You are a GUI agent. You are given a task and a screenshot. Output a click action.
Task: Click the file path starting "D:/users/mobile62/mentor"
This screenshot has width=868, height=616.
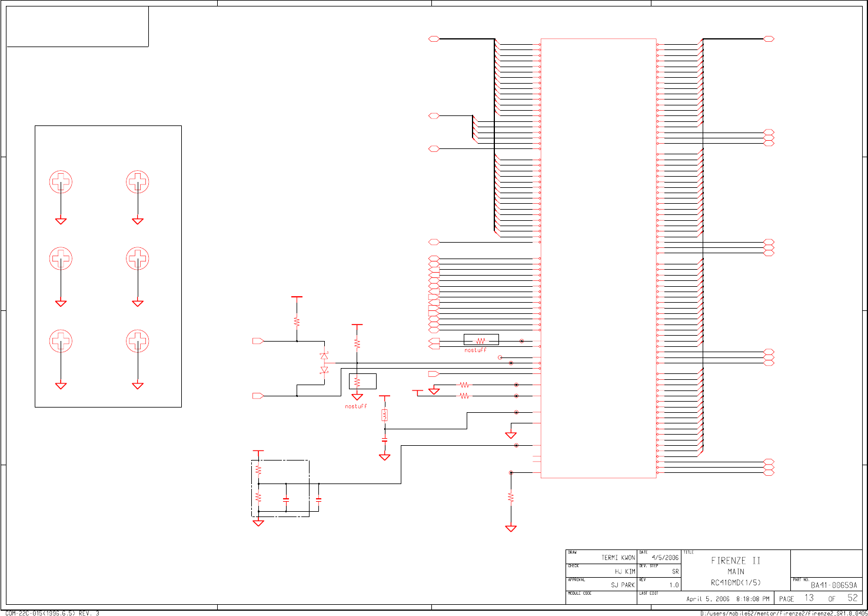[784, 613]
